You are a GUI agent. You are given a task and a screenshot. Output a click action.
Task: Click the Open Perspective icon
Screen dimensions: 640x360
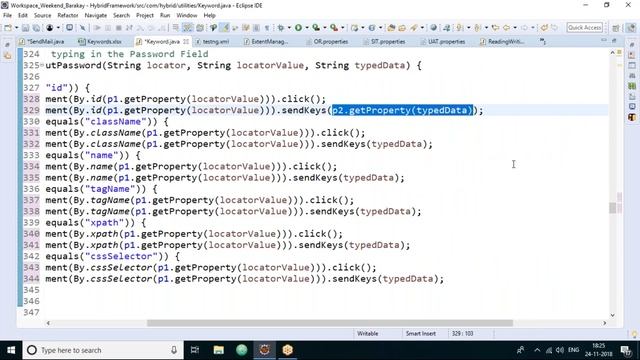[x=616, y=28]
